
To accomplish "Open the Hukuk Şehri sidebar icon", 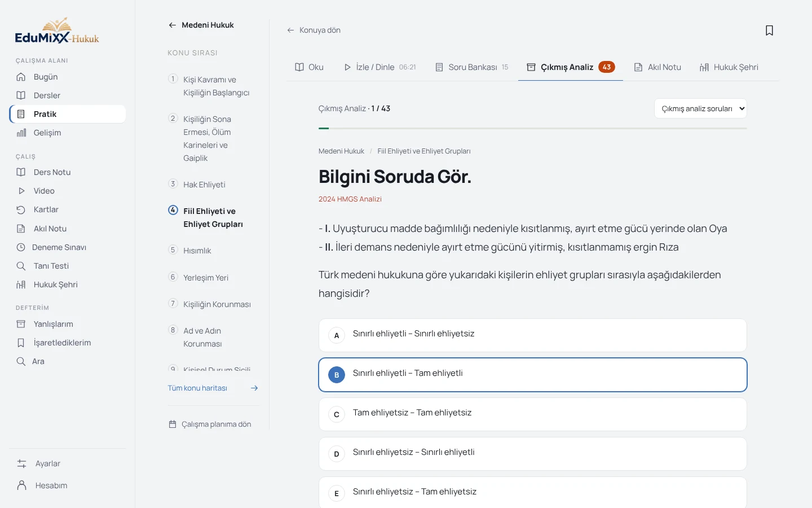I will point(21,284).
